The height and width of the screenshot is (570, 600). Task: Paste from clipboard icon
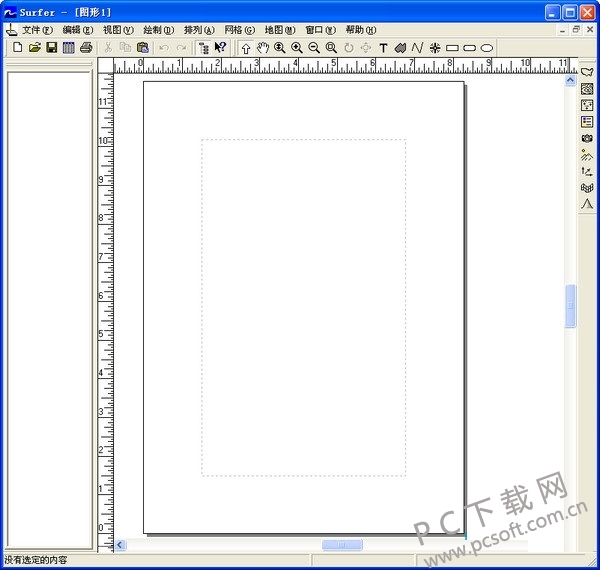(x=142, y=48)
